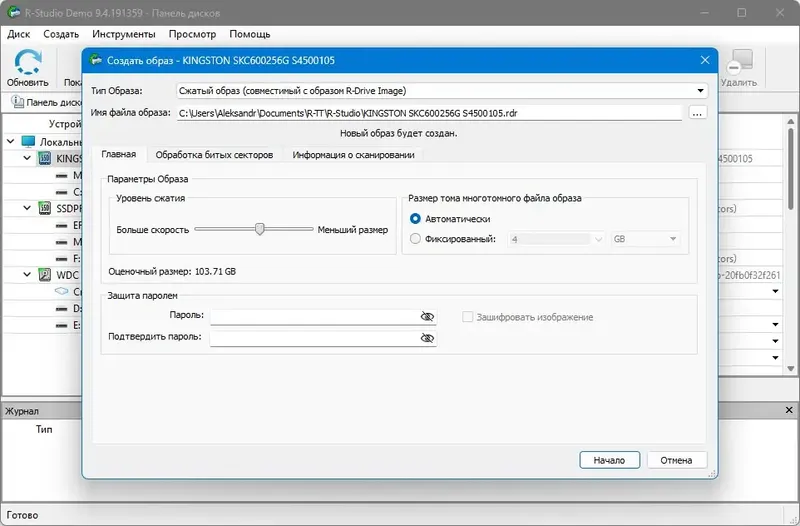Click the Панель дисков tab icon
This screenshot has width=800, height=526.
[17, 102]
